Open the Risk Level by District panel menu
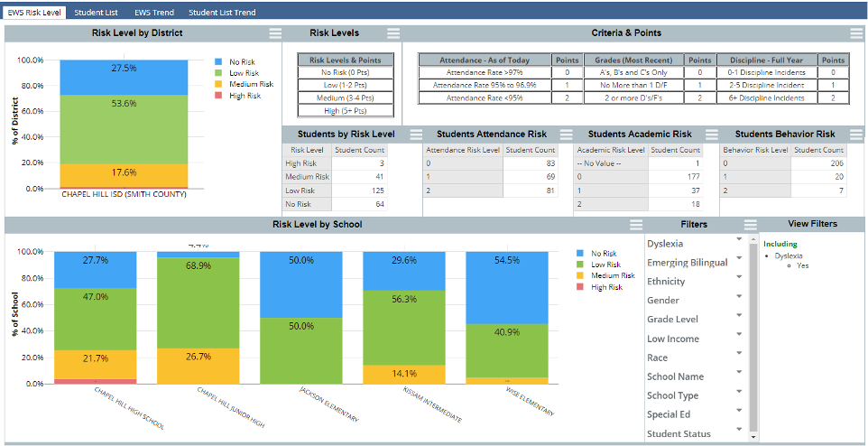Screen dimensions: 868x446 (x=275, y=33)
